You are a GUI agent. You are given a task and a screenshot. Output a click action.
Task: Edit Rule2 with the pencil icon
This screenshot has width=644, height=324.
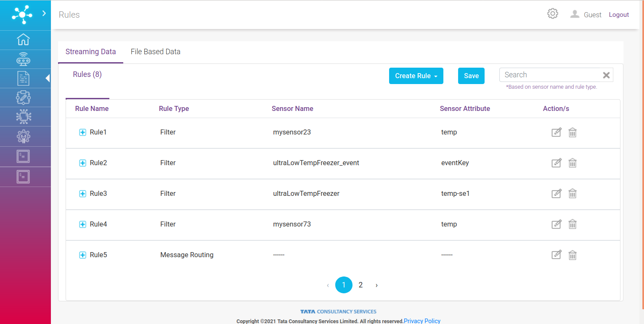[x=557, y=163]
